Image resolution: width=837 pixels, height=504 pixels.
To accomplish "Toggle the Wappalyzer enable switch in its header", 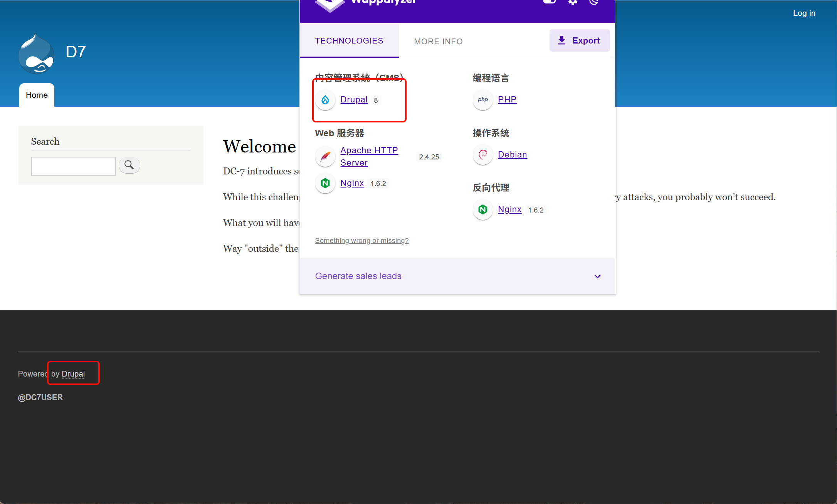I will coord(550,2).
